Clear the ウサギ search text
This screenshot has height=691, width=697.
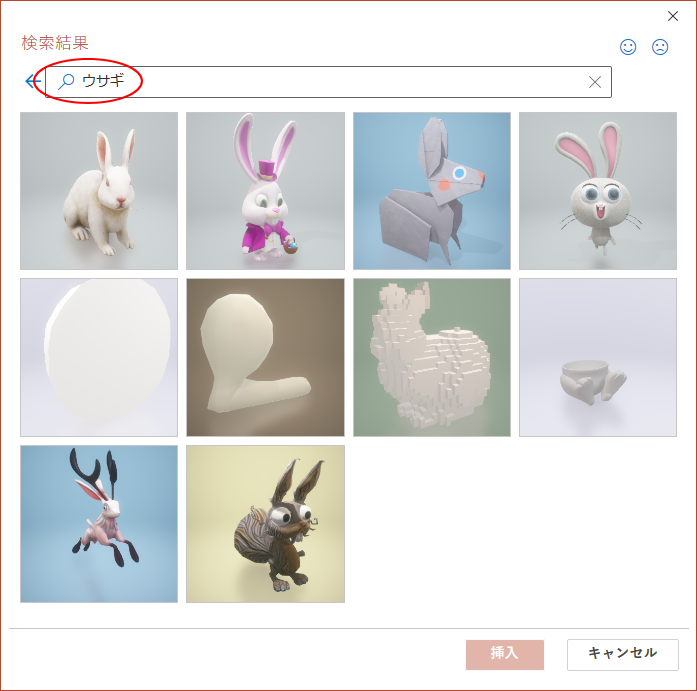[595, 82]
